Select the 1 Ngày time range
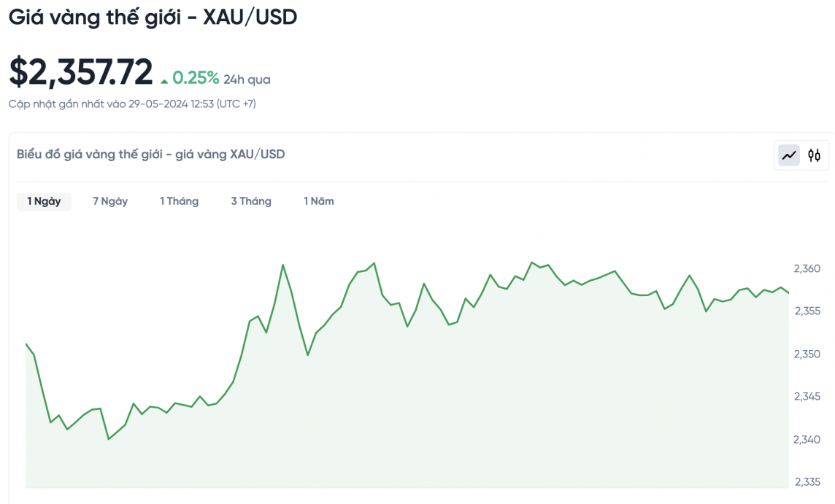Screen dimensions: 835x504 pos(44,201)
